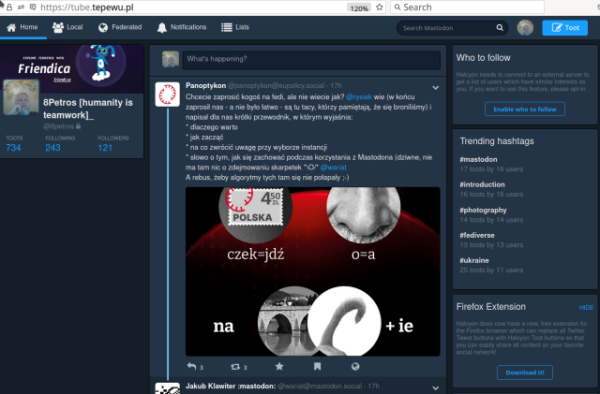The width and height of the screenshot is (600, 394).
Task: Switch to the Local timeline tab
Action: coord(67,28)
